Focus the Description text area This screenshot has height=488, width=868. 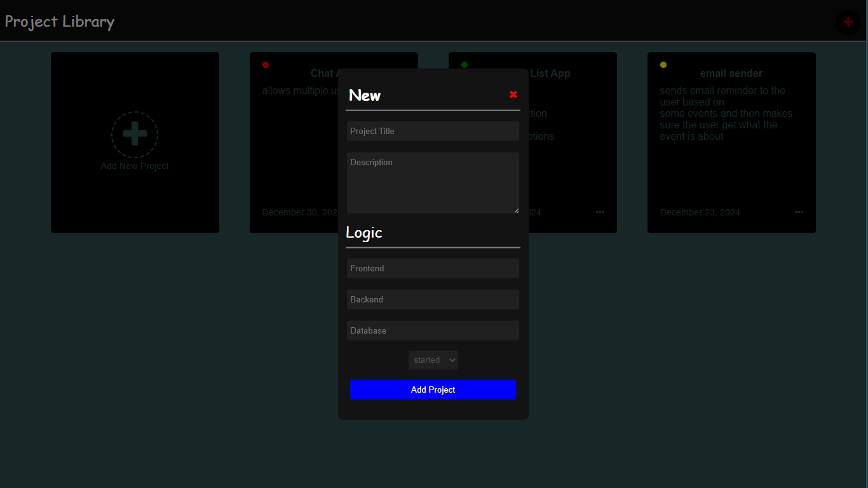pyautogui.click(x=433, y=182)
